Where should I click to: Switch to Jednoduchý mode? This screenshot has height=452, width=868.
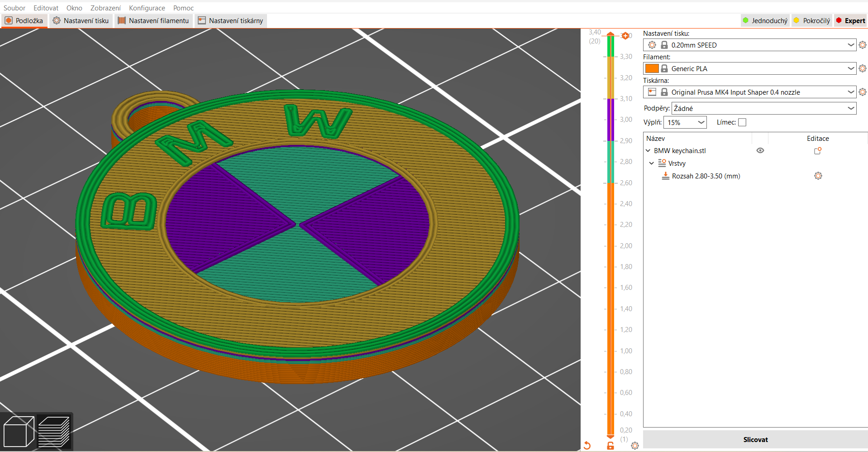[x=765, y=21]
